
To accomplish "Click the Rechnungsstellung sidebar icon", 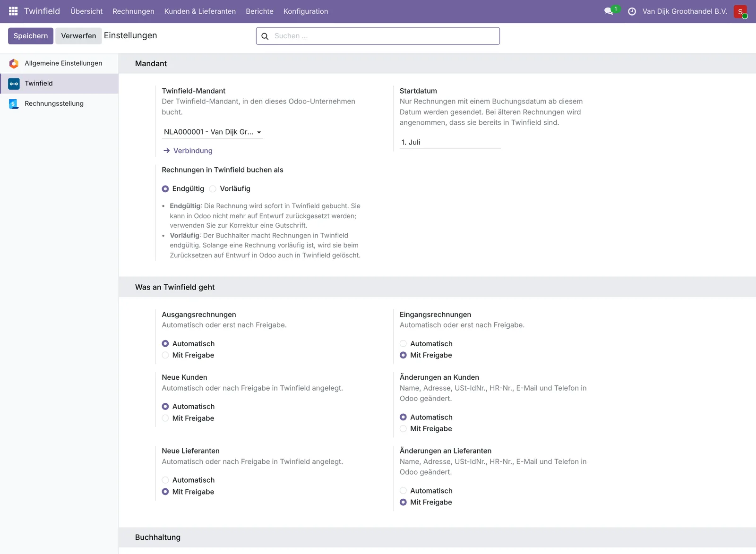I will point(14,104).
